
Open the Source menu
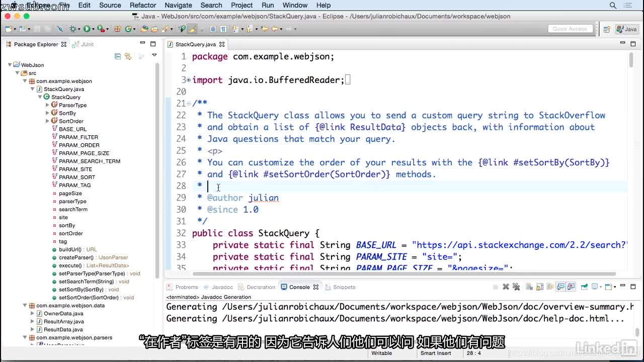point(110,5)
